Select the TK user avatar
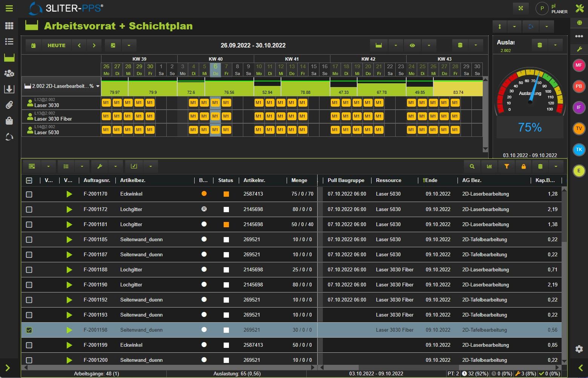Screen dimensions: 588x378 579,150
